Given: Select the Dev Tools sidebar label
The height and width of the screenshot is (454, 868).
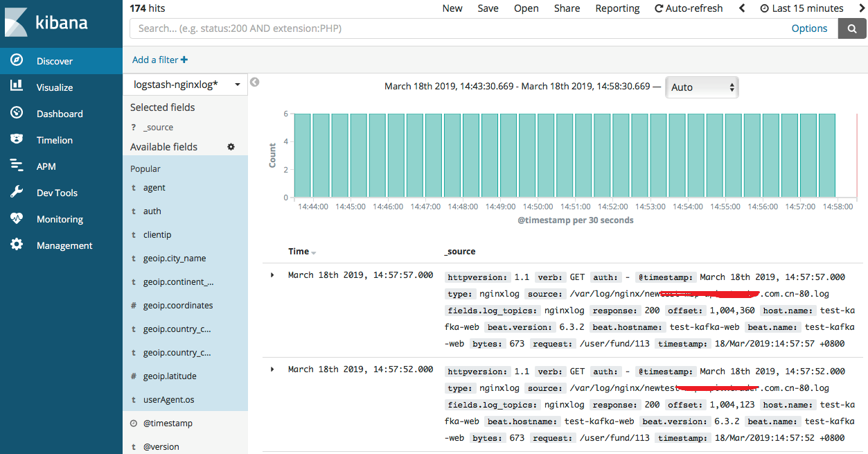Looking at the screenshot, I should click(x=57, y=193).
